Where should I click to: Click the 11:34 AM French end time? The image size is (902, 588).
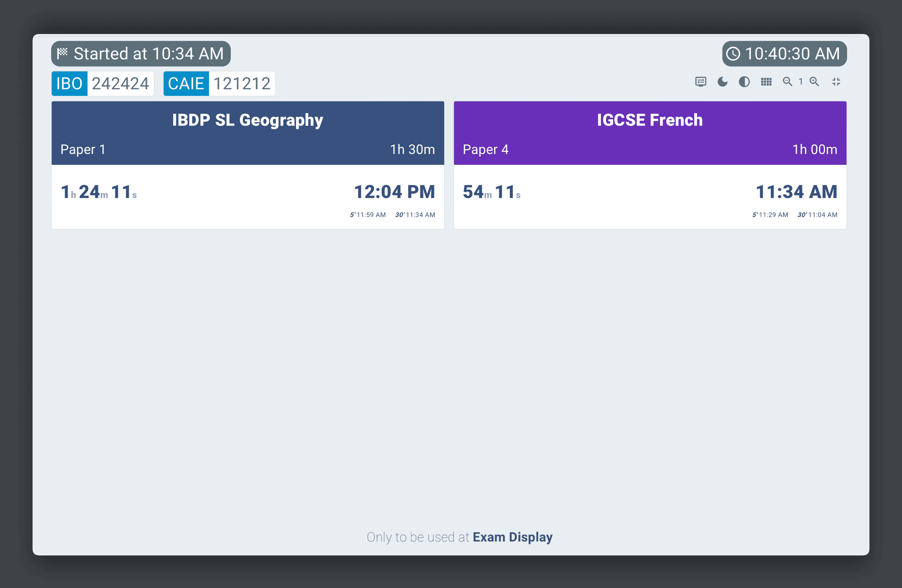[796, 192]
